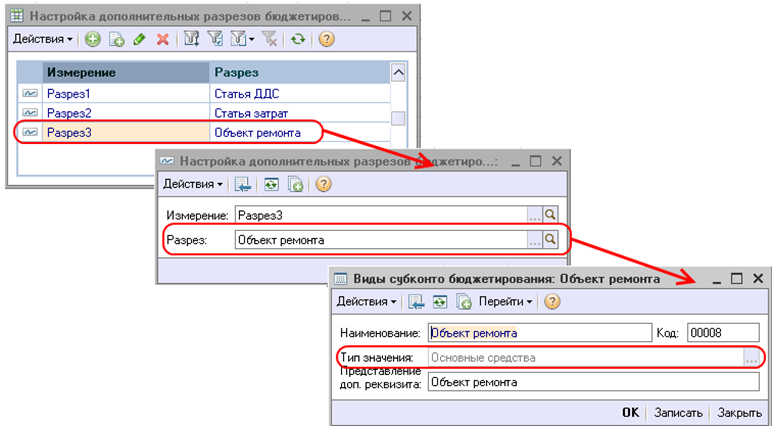Open the Перейти dropdown menu

pyautogui.click(x=505, y=301)
